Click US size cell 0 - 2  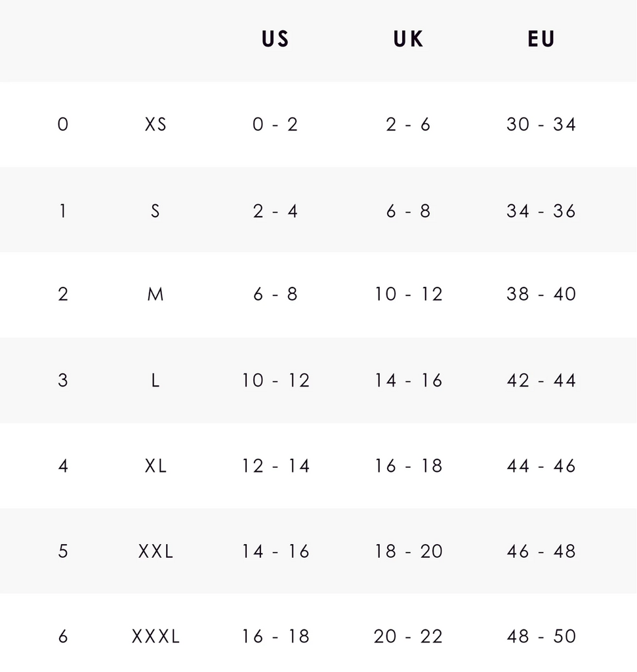276,124
